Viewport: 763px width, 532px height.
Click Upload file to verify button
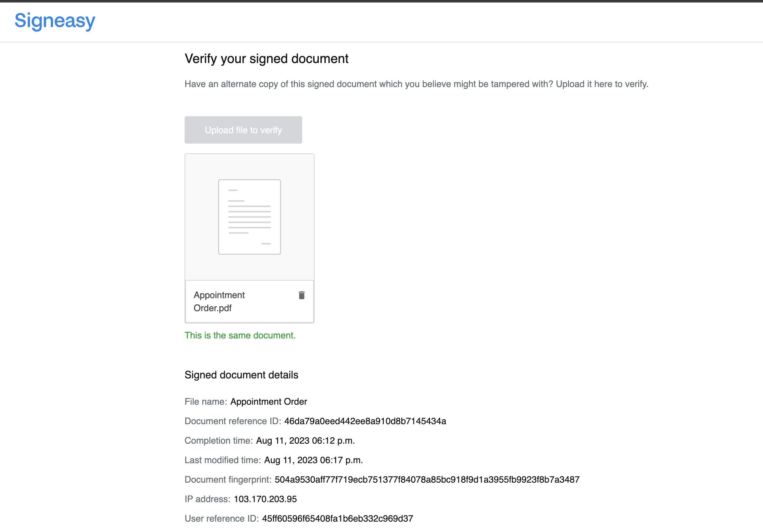[243, 130]
